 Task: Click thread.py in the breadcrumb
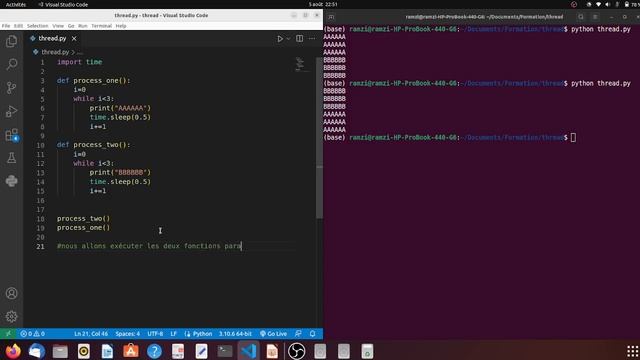(55, 52)
